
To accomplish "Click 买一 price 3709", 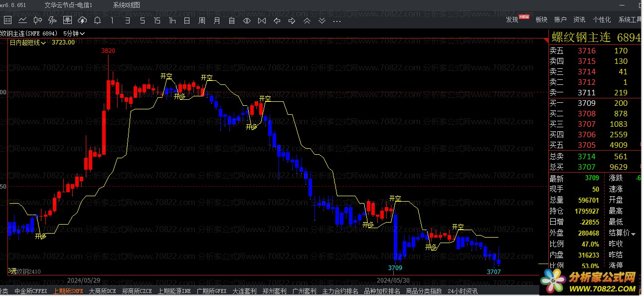I will coord(587,103).
